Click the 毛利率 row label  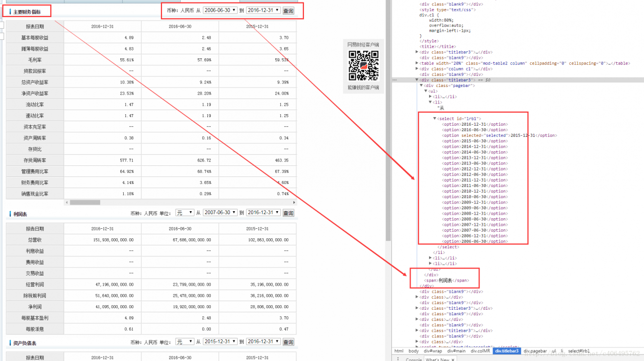click(x=35, y=60)
